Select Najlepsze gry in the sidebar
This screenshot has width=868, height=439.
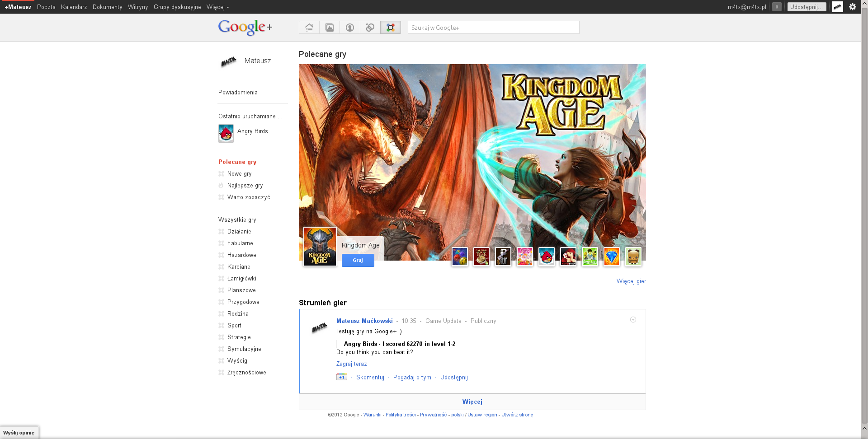click(x=245, y=185)
